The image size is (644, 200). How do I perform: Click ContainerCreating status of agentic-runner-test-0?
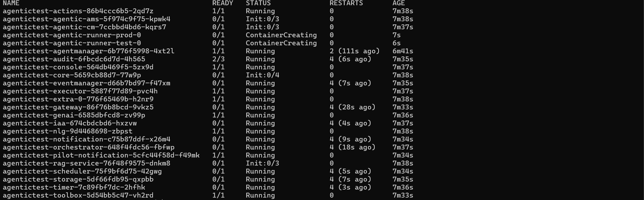click(x=281, y=43)
